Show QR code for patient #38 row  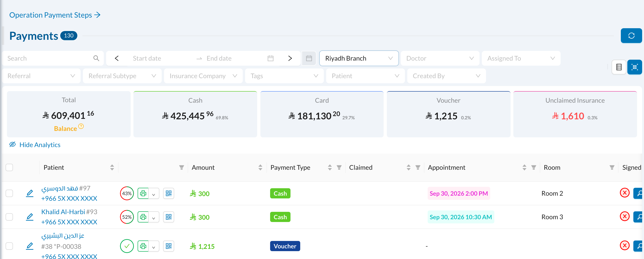pos(169,246)
